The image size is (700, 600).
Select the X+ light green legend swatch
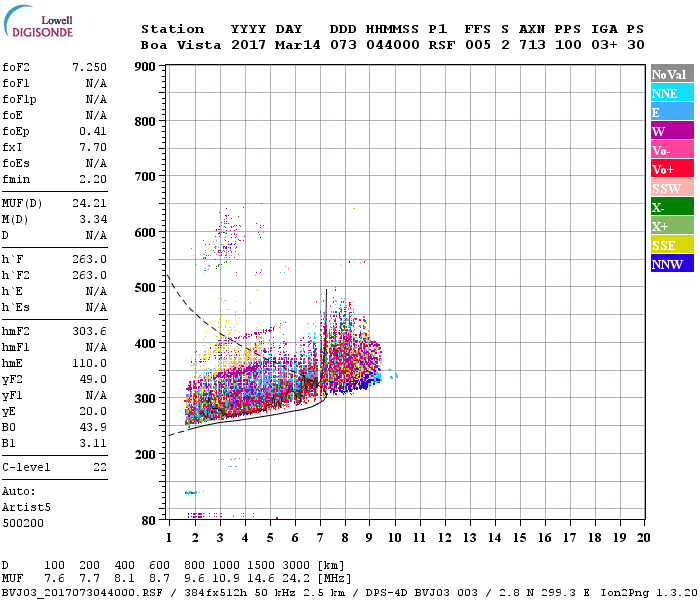[672, 226]
